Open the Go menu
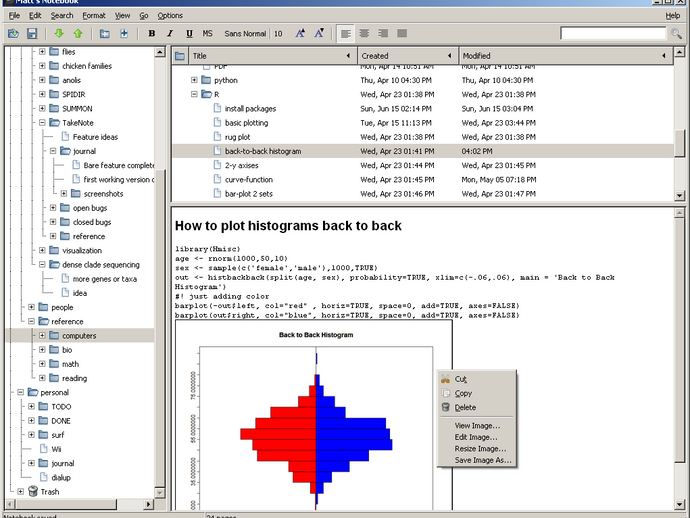 click(x=144, y=15)
